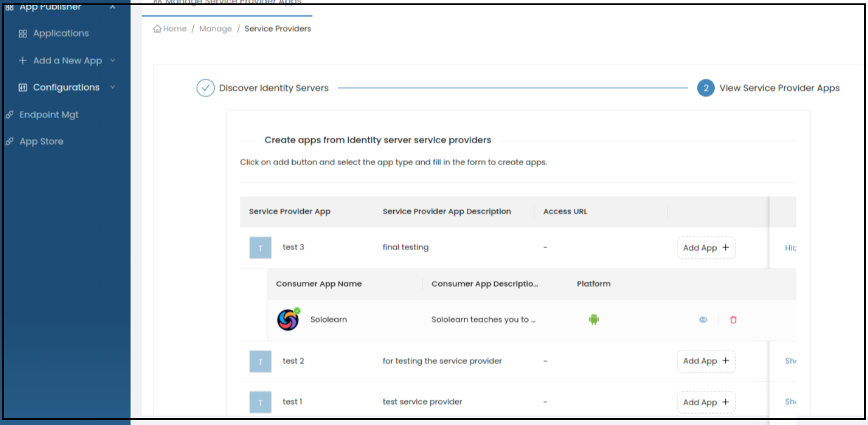Screen dimensions: 868x425
Task: Click the test service provider description
Action: (x=422, y=402)
